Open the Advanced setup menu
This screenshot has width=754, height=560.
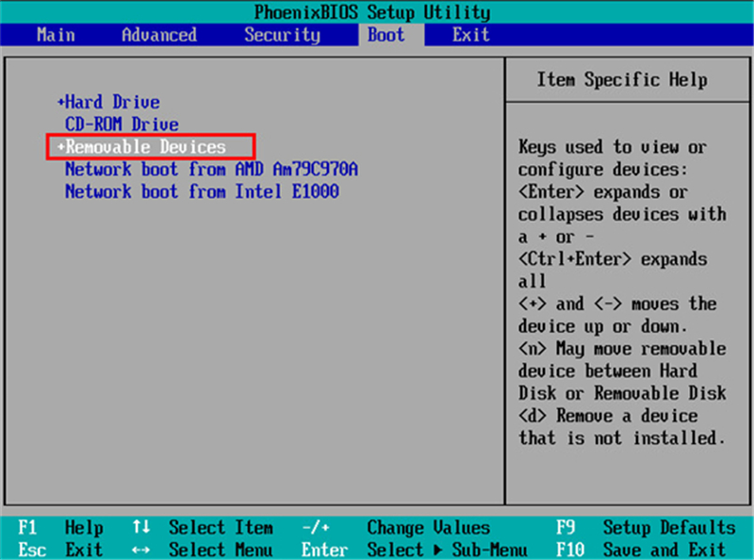coord(157,35)
